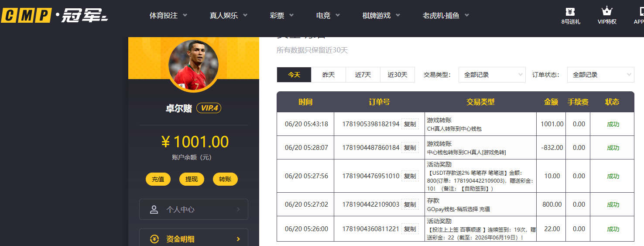Copy order number 1781904360811221
644x246 pixels.
point(410,229)
